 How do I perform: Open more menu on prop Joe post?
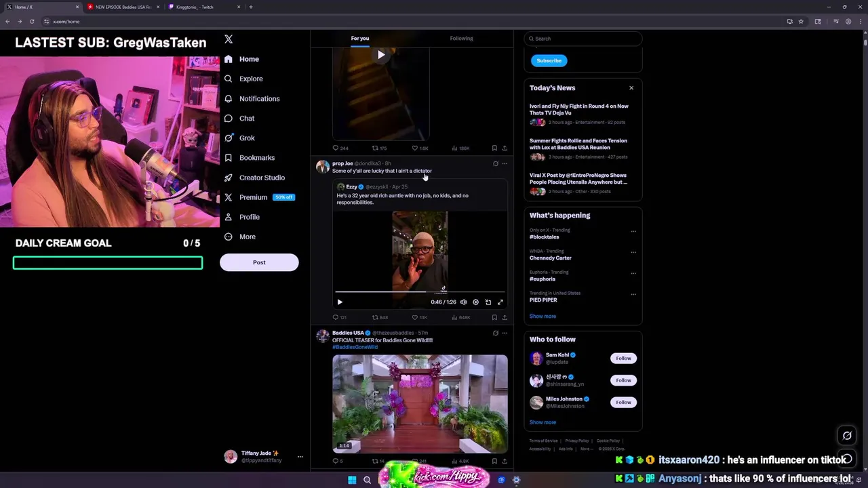[x=505, y=163]
